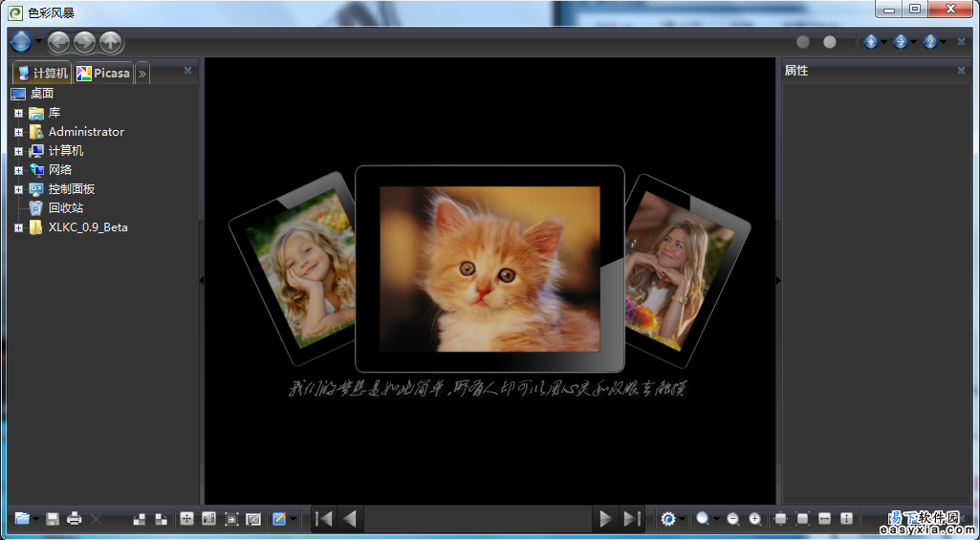This screenshot has height=540, width=980.
Task: Expand the XLKC_0.9_Beta folder node
Action: [x=18, y=227]
